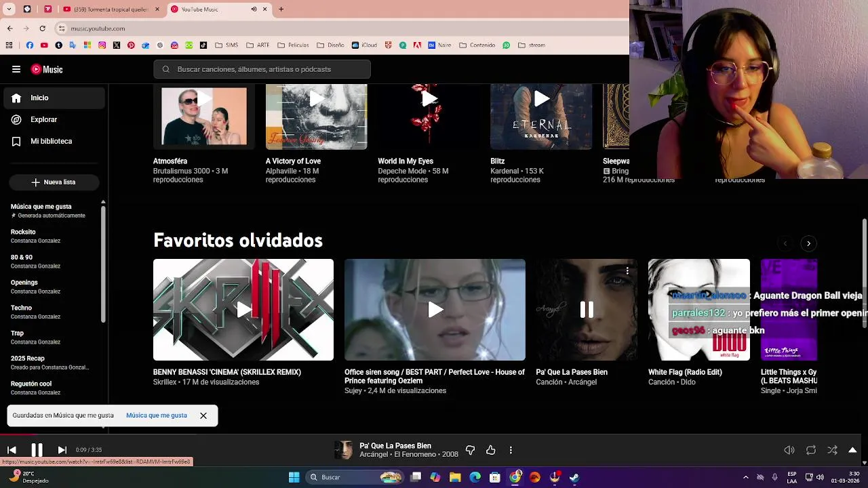Focus the Buscar canciones search field
Image resolution: width=868 pixels, height=488 pixels.
click(262, 69)
